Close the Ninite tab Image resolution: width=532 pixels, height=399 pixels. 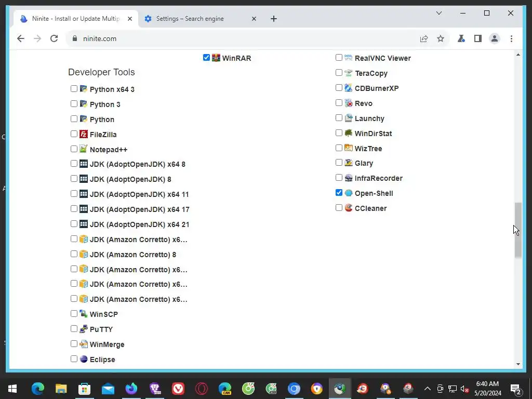coord(129,19)
